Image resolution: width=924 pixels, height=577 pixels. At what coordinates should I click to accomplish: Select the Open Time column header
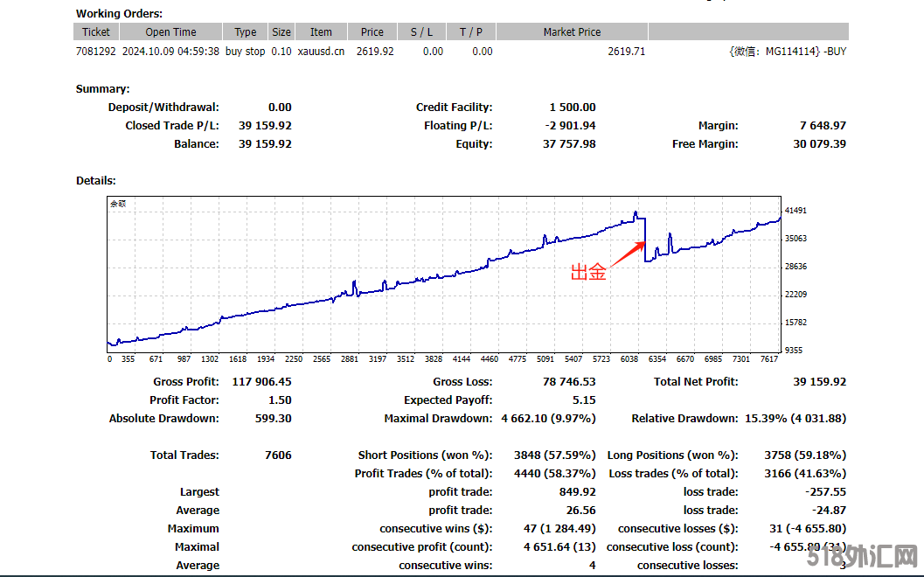[170, 32]
